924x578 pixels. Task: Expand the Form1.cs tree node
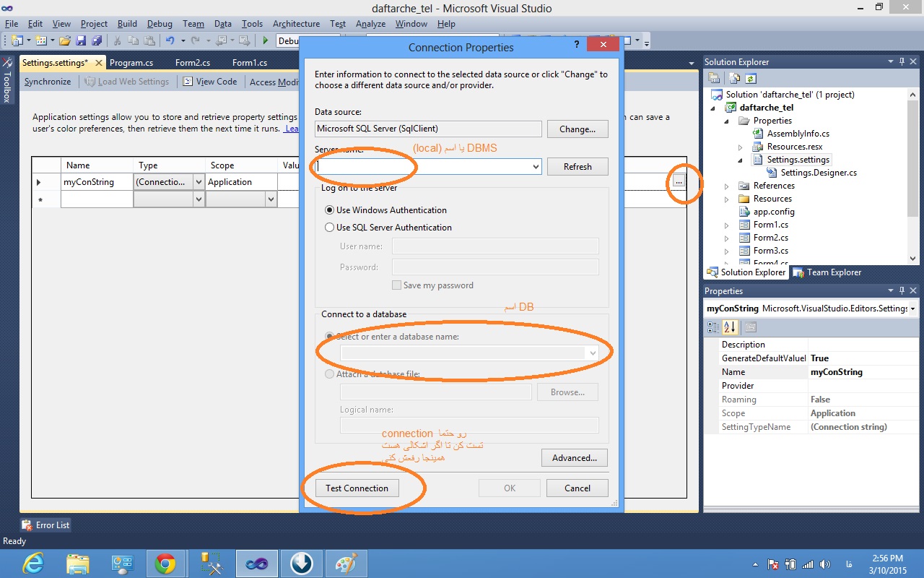point(727,225)
